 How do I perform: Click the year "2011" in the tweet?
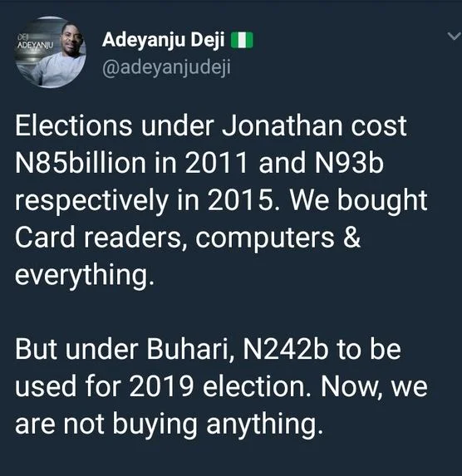216,163
